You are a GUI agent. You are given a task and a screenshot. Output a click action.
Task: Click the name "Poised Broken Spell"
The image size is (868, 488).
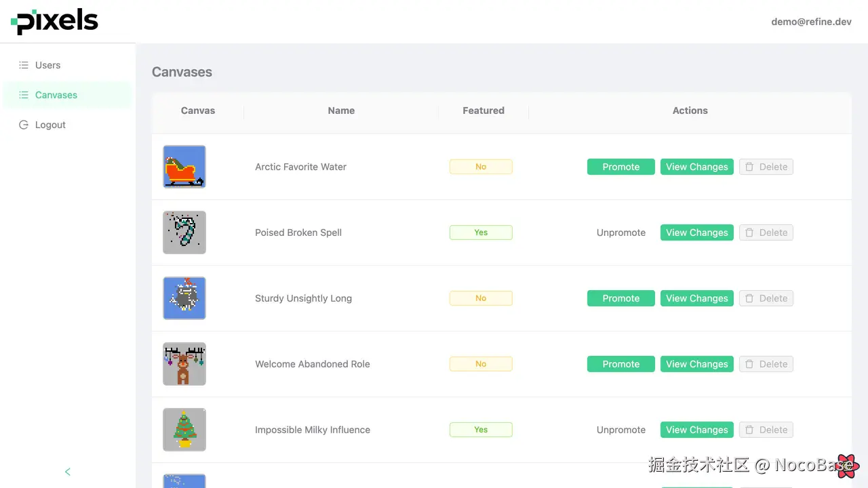pos(298,232)
